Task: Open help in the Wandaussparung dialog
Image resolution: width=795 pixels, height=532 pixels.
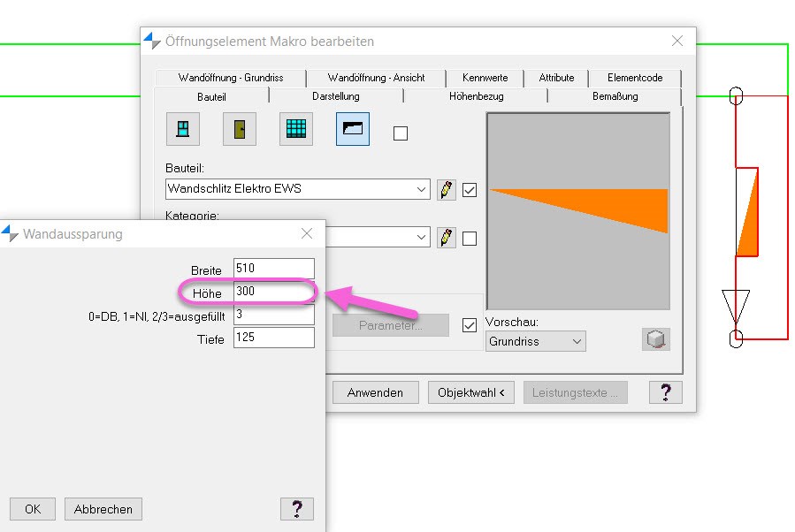Action: tap(297, 509)
